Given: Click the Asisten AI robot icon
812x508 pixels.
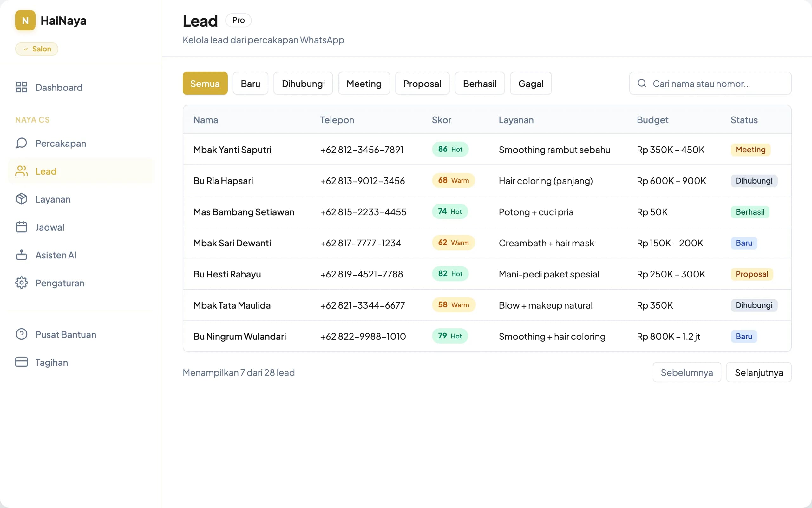Looking at the screenshot, I should (22, 255).
